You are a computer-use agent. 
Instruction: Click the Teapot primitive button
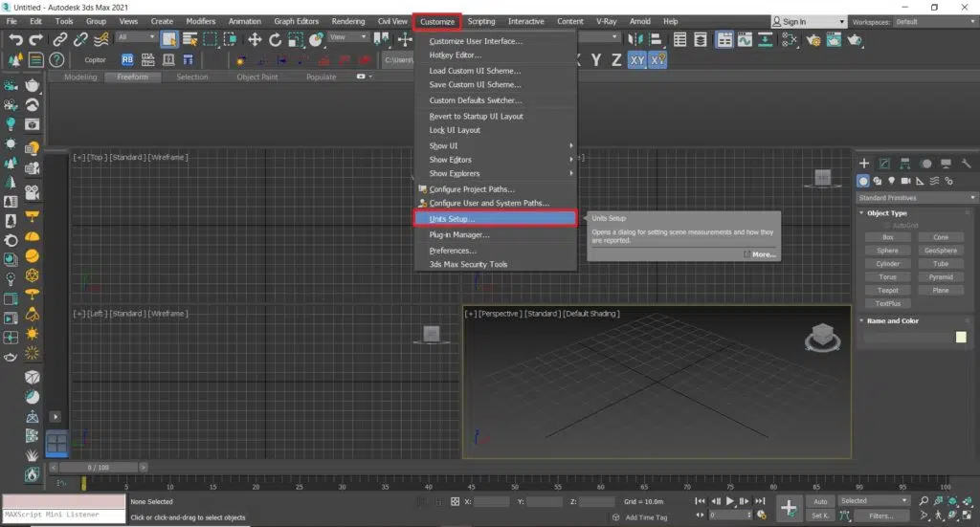coord(888,290)
